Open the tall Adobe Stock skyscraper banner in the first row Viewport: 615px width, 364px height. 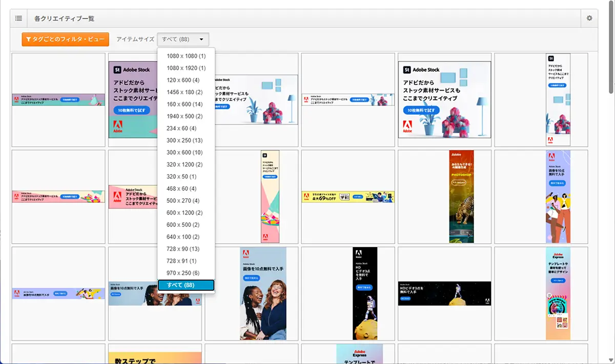(x=558, y=100)
